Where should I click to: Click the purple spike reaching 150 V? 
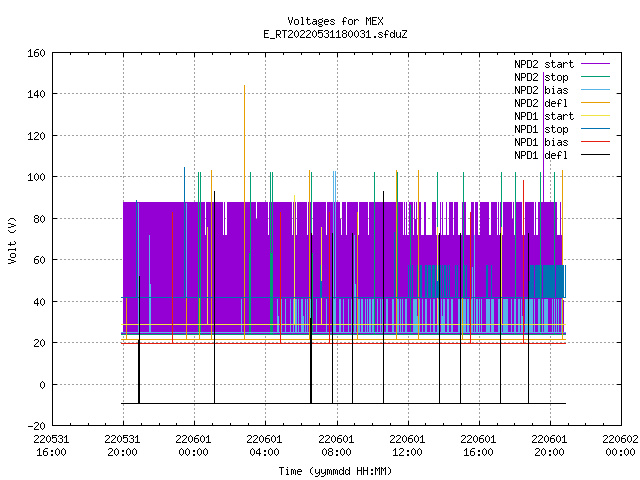point(543,137)
